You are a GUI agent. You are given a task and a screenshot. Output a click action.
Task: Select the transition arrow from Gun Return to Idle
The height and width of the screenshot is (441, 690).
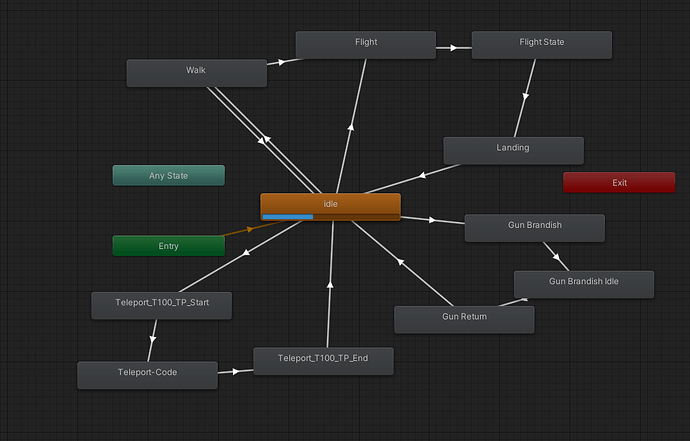point(400,262)
